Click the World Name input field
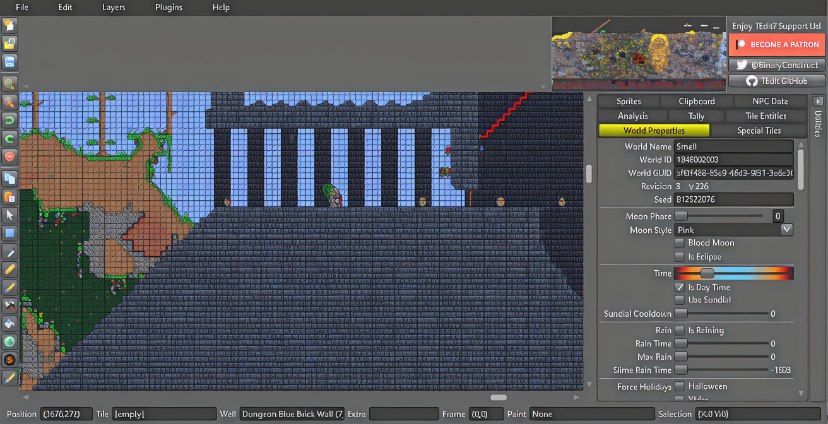 click(734, 146)
